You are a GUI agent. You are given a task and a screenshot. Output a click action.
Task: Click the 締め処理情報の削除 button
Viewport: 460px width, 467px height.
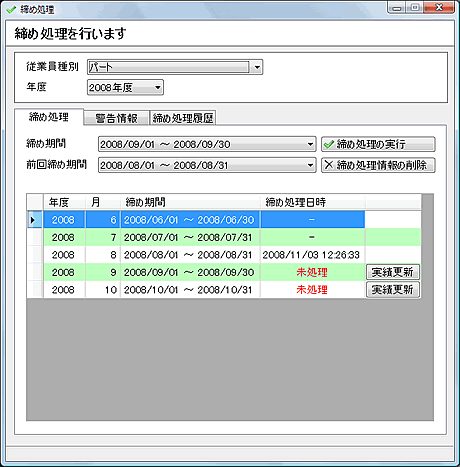coord(378,165)
